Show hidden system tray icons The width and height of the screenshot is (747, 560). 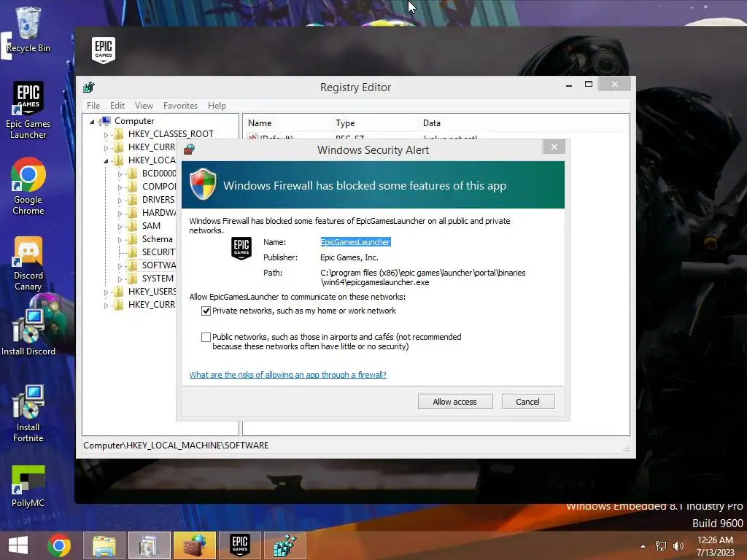click(x=643, y=546)
